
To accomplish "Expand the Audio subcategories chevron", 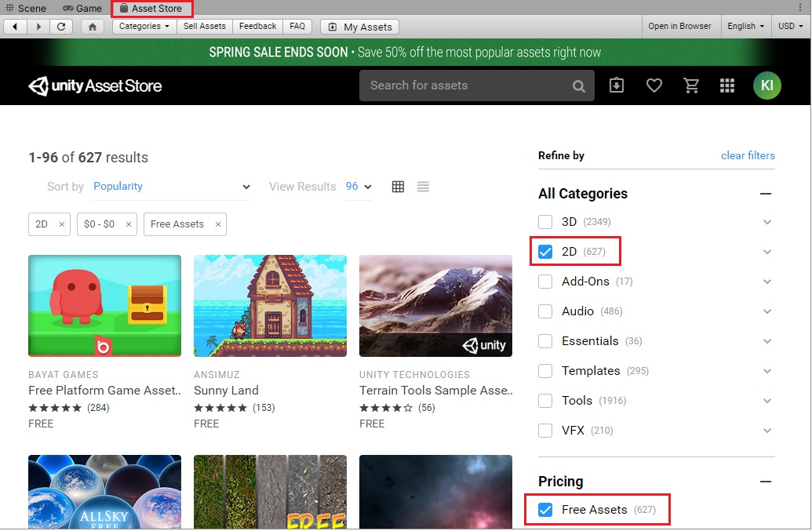I will click(x=767, y=311).
